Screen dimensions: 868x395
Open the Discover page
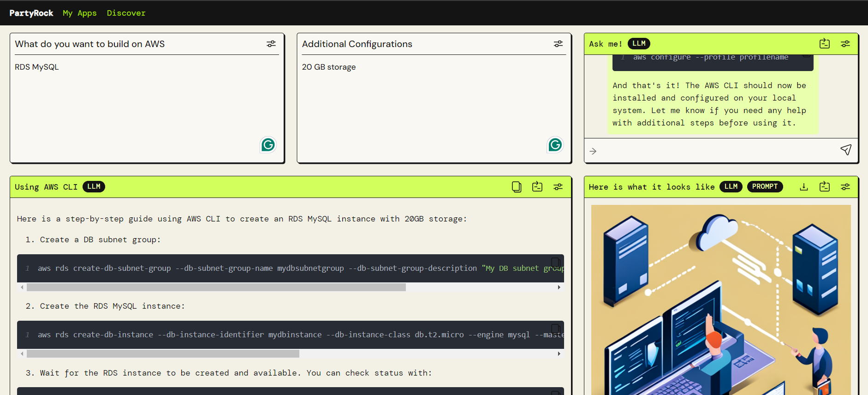(x=126, y=13)
